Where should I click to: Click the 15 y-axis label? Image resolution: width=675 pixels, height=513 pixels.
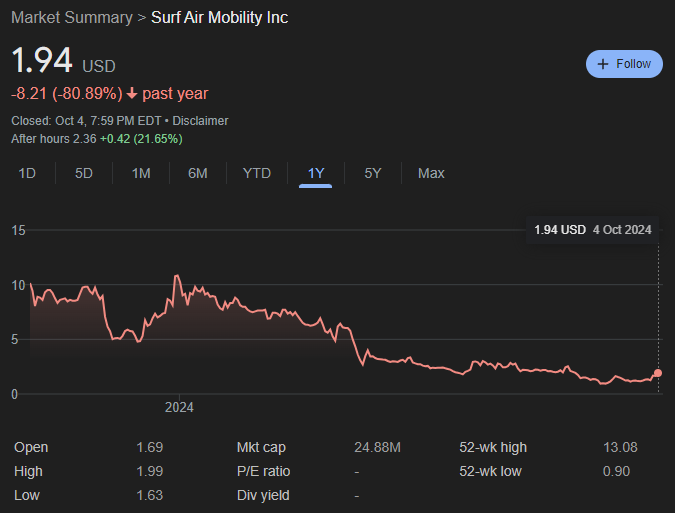19,231
